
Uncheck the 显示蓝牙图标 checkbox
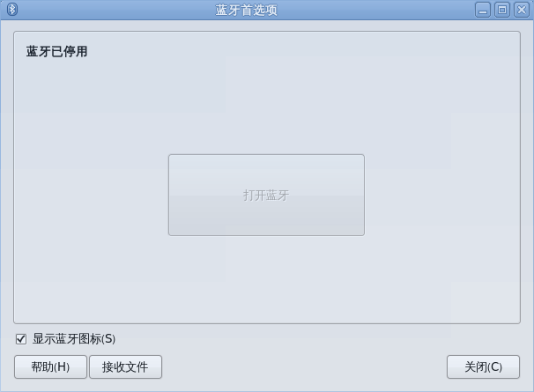click(21, 339)
